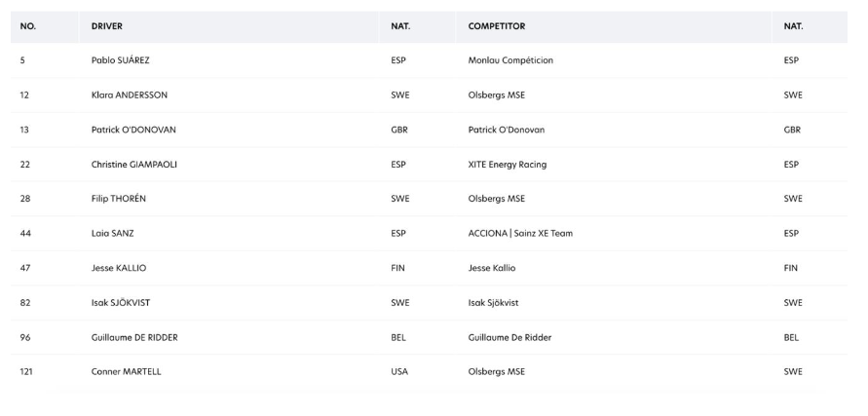Click the NO. column header
Image resolution: width=868 pixels, height=416 pixels.
[x=27, y=26]
